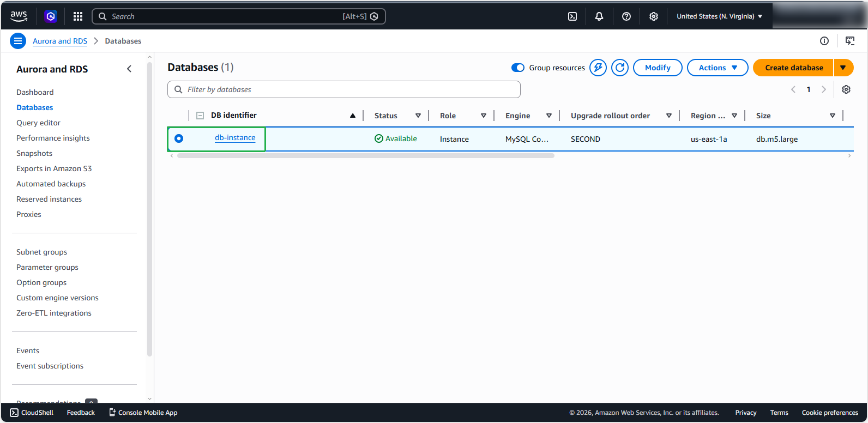Screen dimensions: 868x423
Task: Sort by Region column
Action: 734,116
